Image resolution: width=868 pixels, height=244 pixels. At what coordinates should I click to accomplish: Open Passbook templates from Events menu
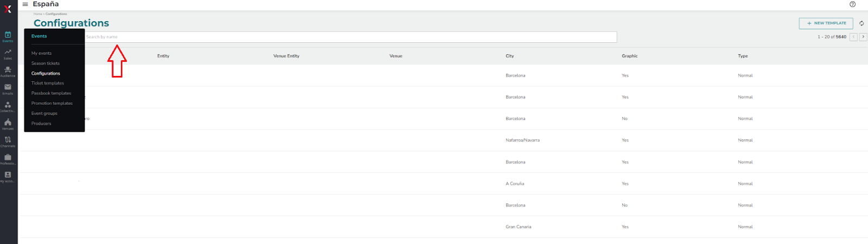click(51, 93)
